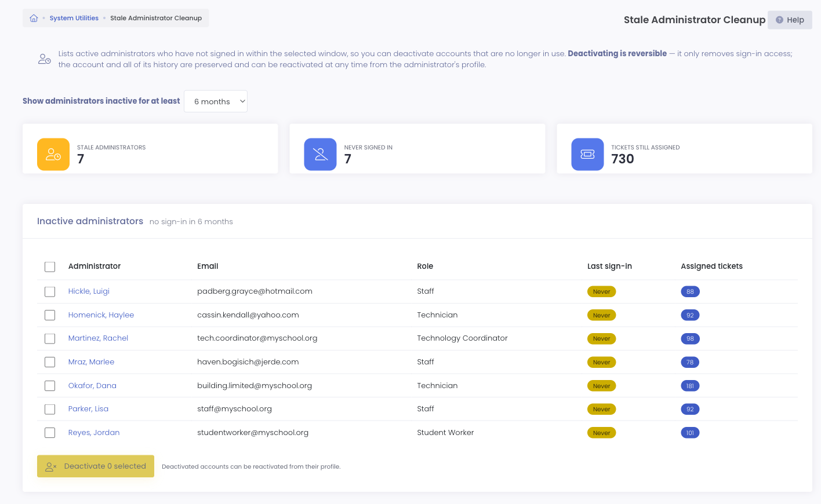Open Hickle, Luigi profile link
Screen dimensions: 821x504
pyautogui.click(x=89, y=291)
